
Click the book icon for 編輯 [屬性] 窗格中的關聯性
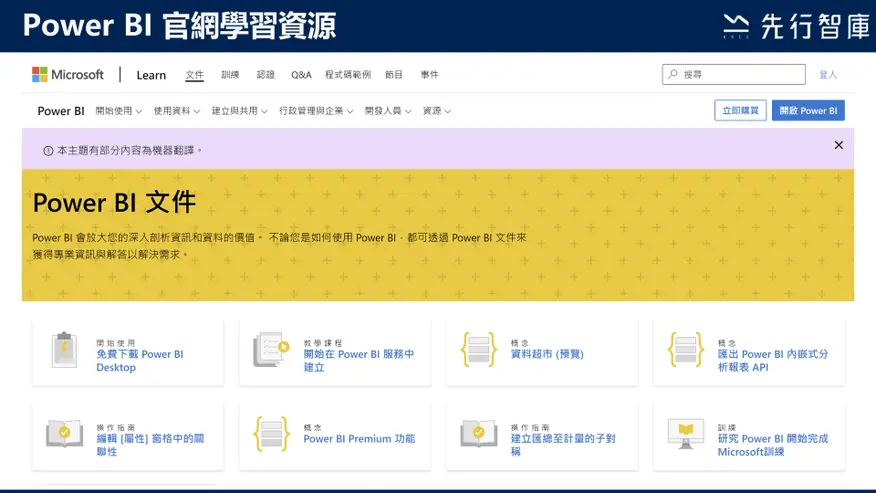[64, 434]
